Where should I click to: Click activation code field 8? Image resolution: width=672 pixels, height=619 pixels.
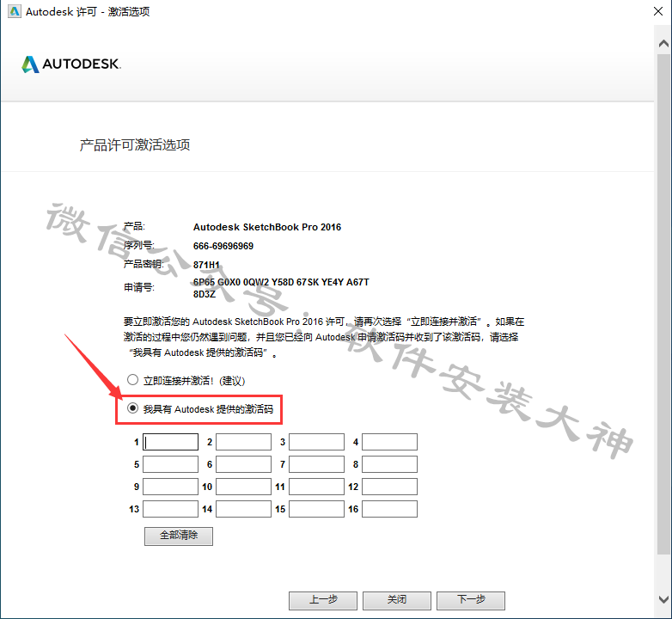(389, 464)
